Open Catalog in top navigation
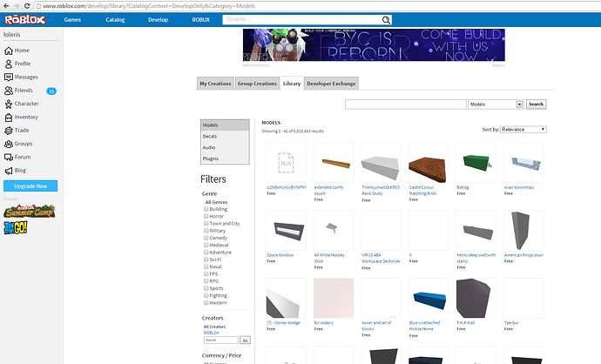Viewport: 601px width, 364px height. 115,19
